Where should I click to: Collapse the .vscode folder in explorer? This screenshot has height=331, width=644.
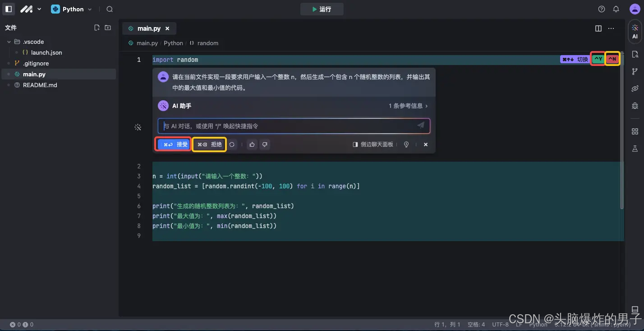point(9,42)
